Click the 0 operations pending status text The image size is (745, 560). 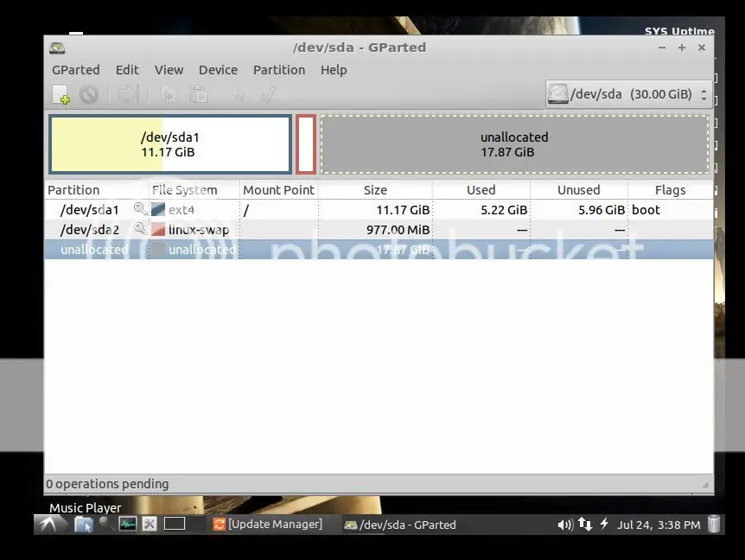tap(107, 484)
